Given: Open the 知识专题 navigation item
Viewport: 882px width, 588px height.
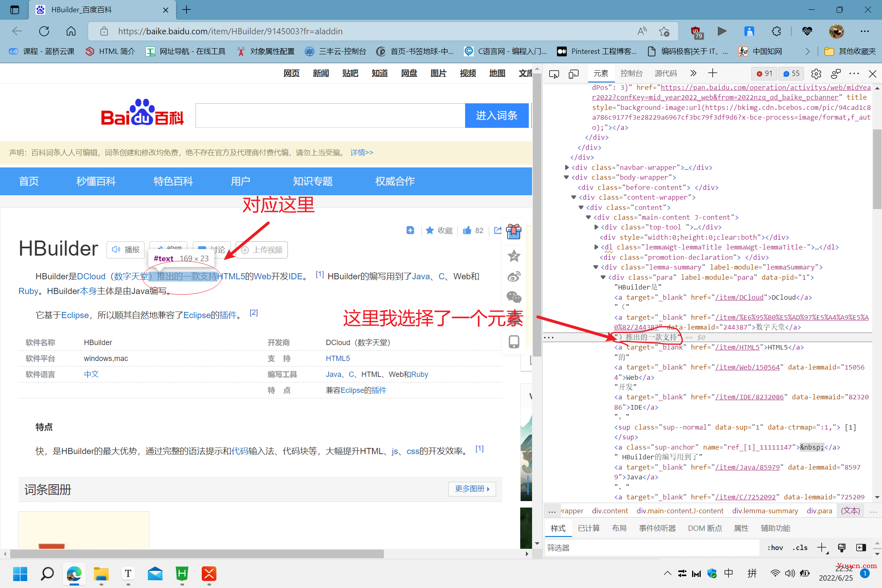Looking at the screenshot, I should coord(313,181).
